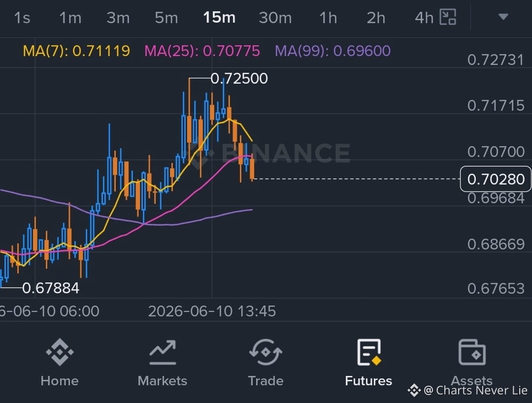Click the 0.72500 high price marker
Viewport: 532px width, 403px height.
[239, 79]
